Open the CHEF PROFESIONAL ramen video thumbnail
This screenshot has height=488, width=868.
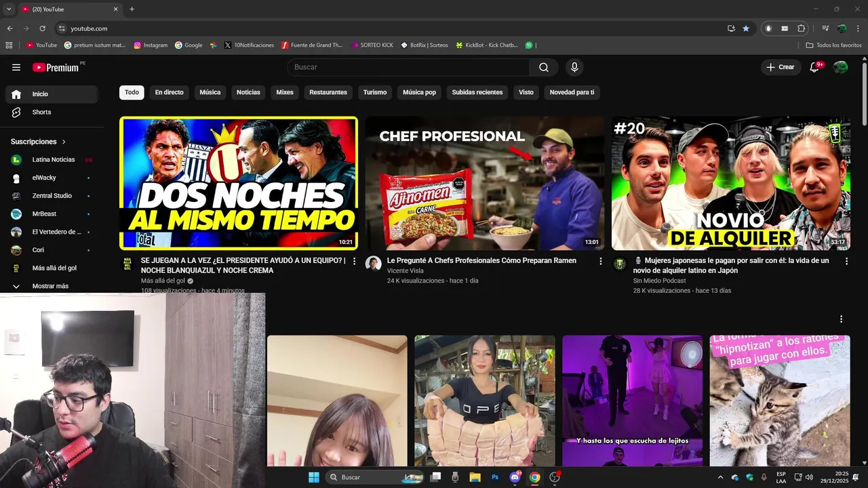[485, 183]
